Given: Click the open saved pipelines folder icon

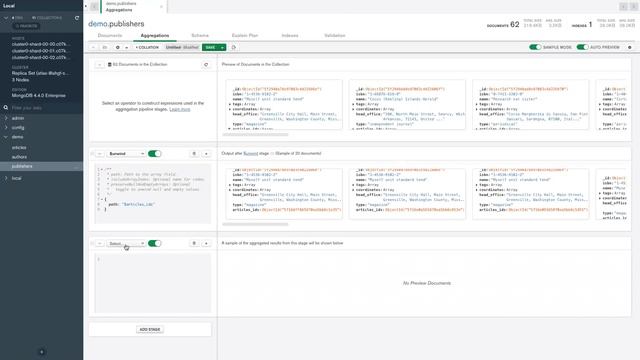Looking at the screenshot, I should coord(105,47).
